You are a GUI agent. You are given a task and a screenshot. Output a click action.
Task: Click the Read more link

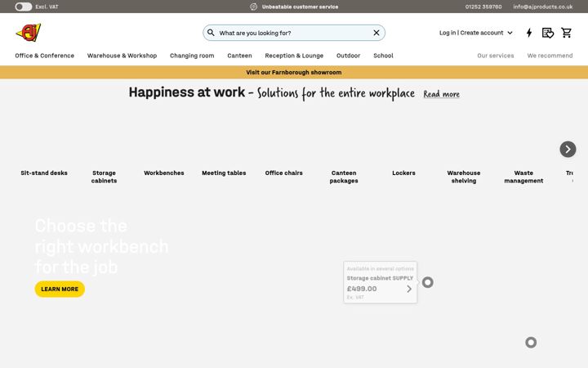coord(441,94)
